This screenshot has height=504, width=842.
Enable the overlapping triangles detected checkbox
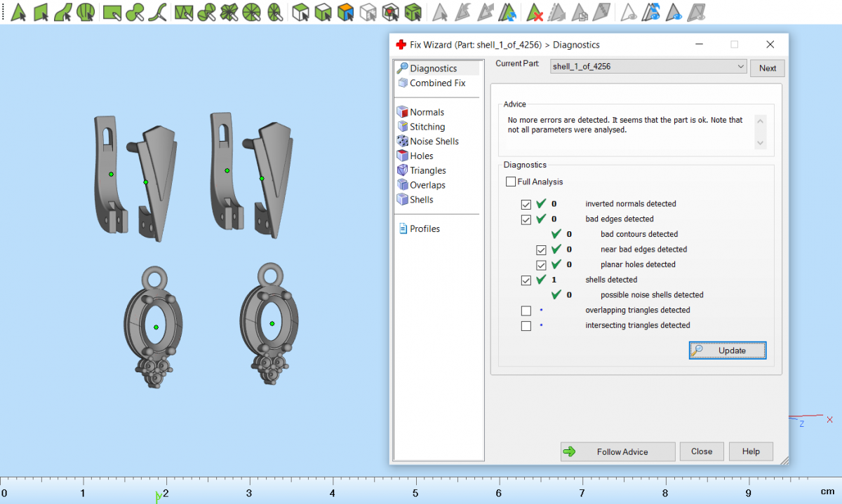tap(526, 311)
